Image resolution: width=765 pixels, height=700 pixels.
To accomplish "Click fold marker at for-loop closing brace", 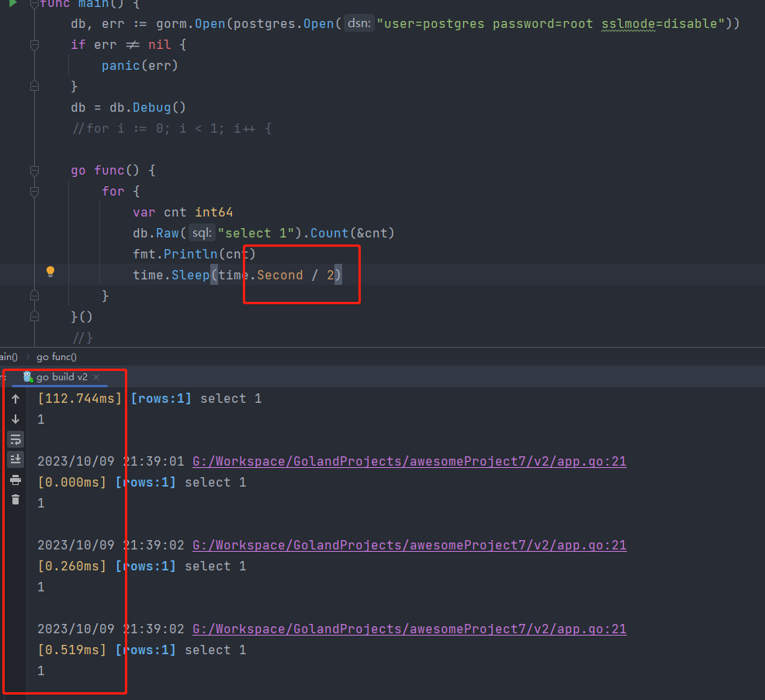I will tap(34, 296).
